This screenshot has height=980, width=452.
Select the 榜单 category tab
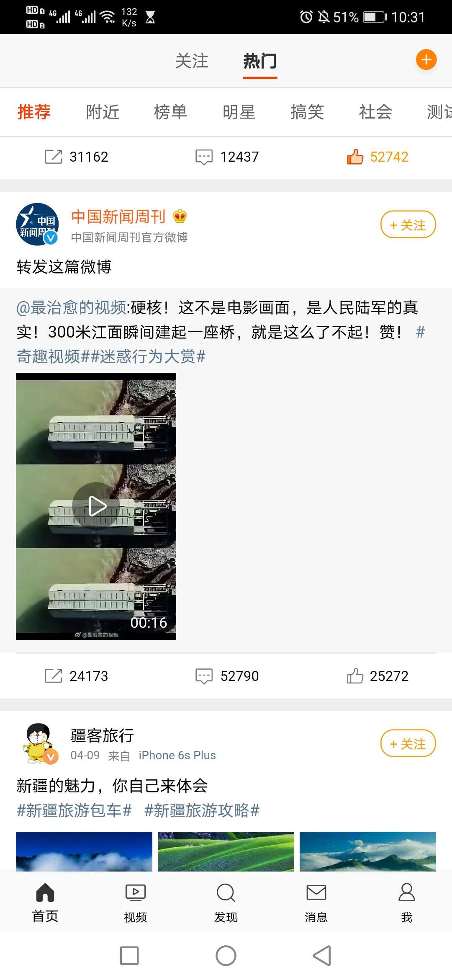click(x=170, y=112)
